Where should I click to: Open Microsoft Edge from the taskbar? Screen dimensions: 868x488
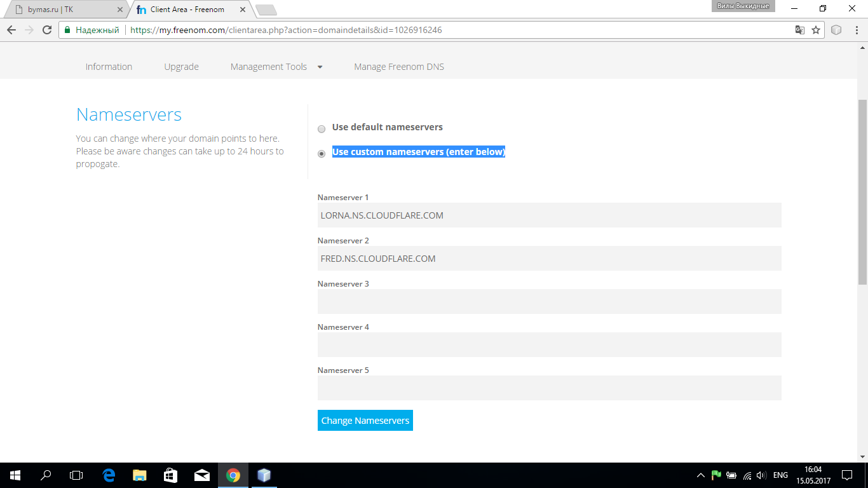pyautogui.click(x=109, y=475)
